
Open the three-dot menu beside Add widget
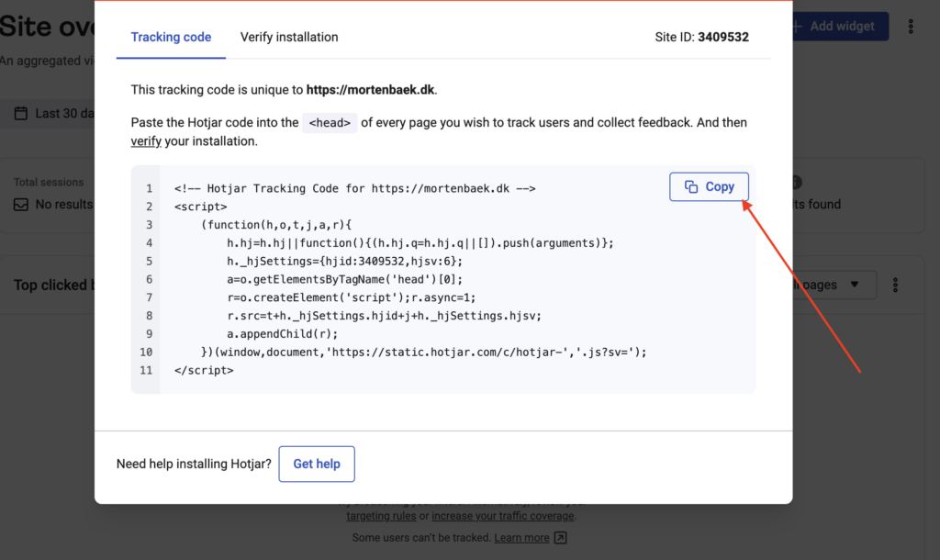point(911,27)
